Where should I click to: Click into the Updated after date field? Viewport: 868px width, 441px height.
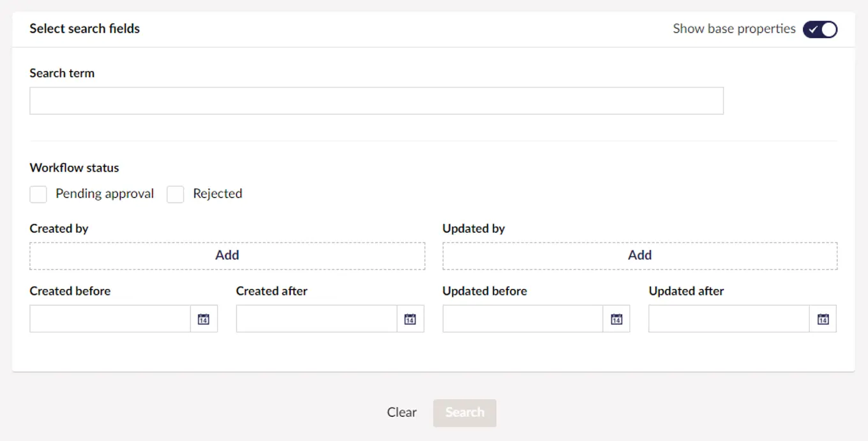coord(729,319)
